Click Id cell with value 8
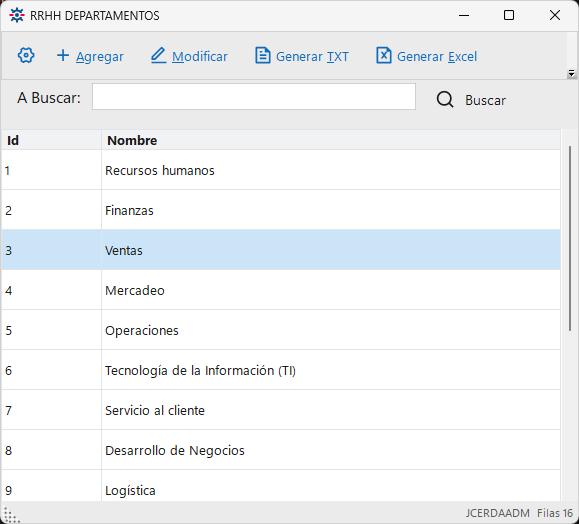Screen dimensions: 579x524 (51, 450)
